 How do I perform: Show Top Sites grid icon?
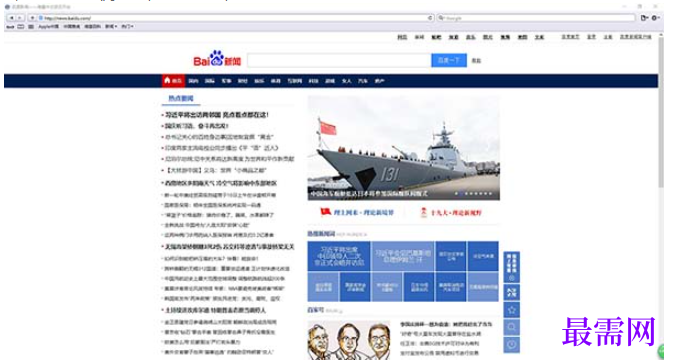coord(31,27)
